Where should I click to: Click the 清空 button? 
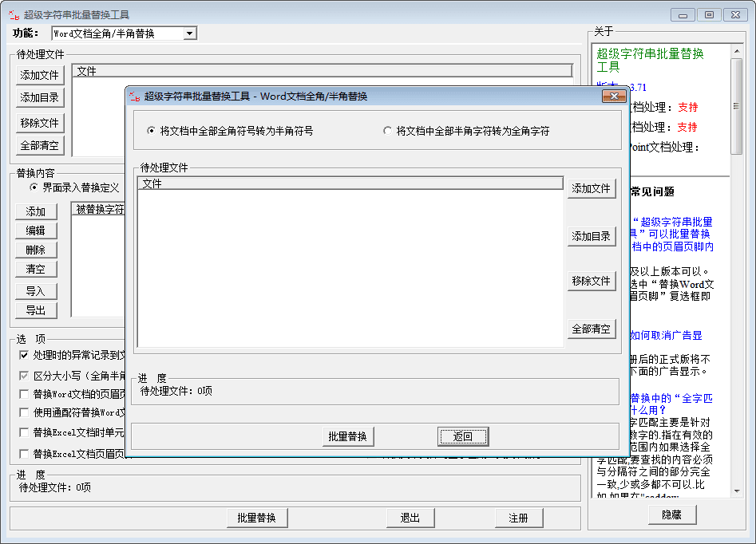pyautogui.click(x=36, y=269)
